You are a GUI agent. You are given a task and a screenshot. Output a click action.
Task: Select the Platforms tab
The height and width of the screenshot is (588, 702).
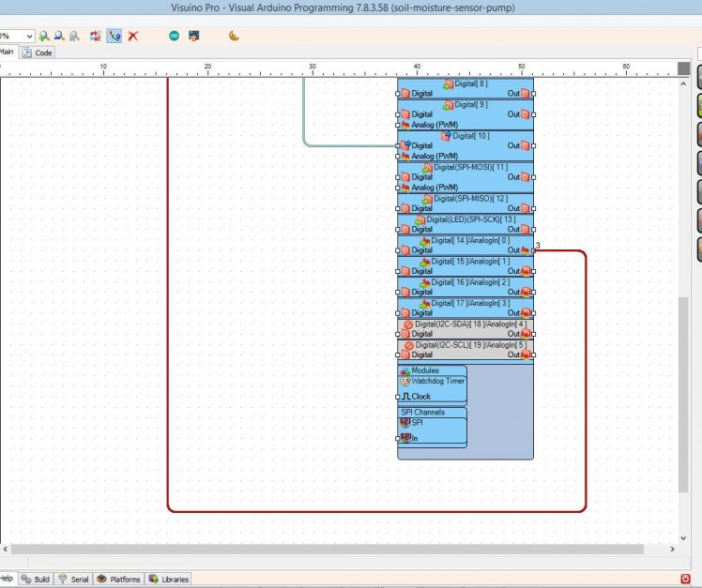pyautogui.click(x=118, y=580)
